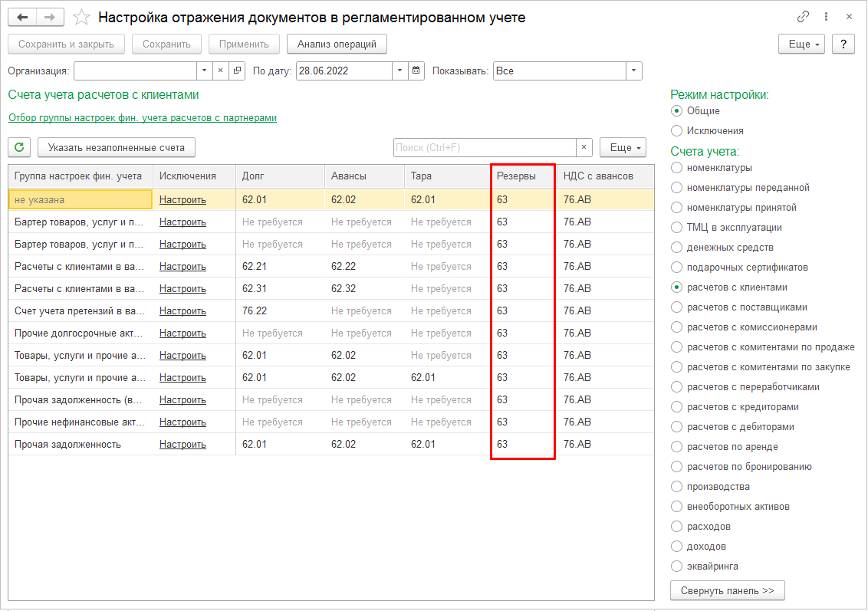Open the Еще menu above the table
This screenshot has height=611, width=868.
(x=623, y=147)
